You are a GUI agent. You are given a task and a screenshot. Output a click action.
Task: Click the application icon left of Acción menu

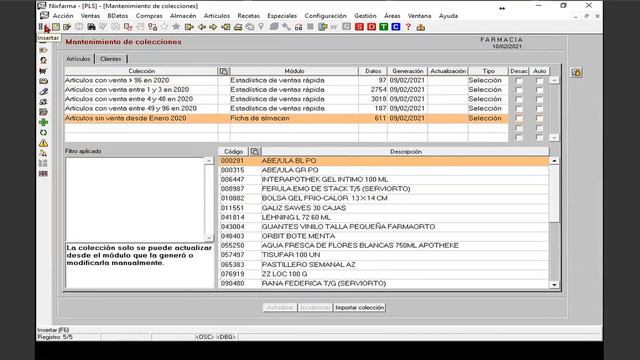(x=44, y=16)
